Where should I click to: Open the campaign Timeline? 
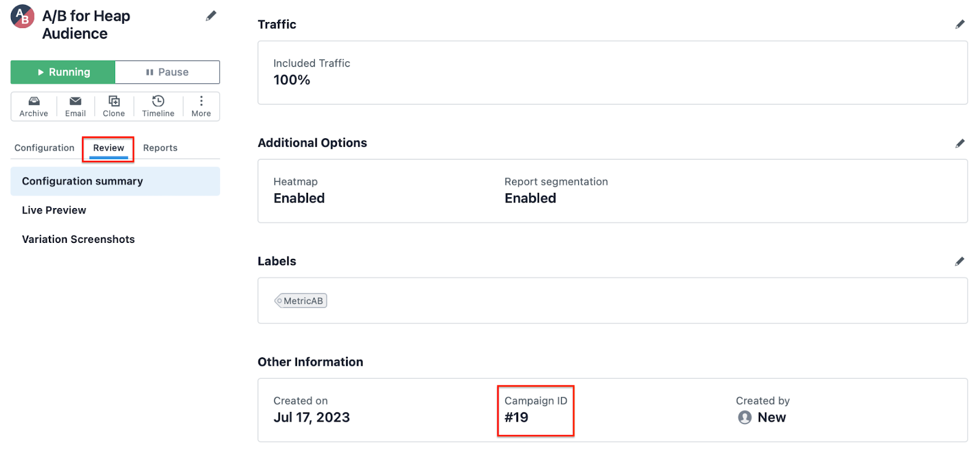tap(158, 106)
